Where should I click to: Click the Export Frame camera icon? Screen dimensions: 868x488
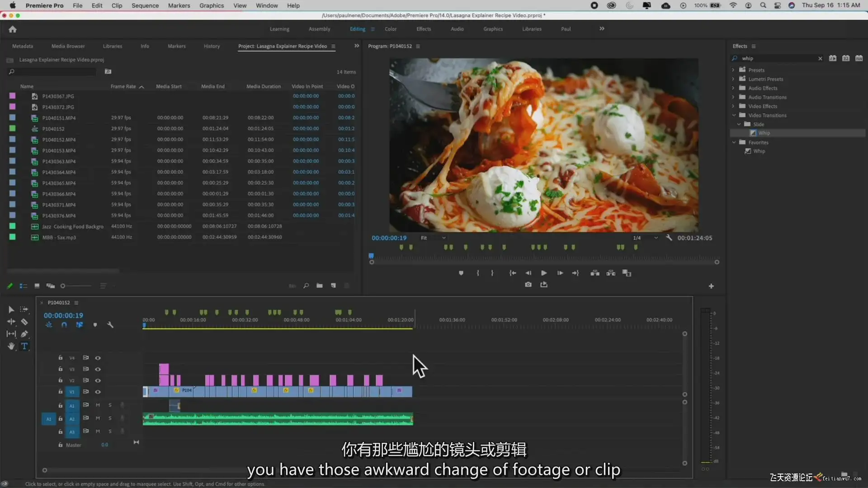(x=528, y=285)
